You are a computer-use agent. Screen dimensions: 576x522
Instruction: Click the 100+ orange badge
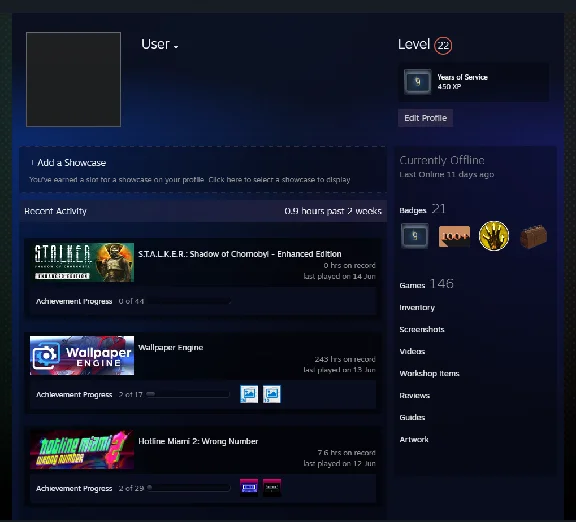[454, 237]
